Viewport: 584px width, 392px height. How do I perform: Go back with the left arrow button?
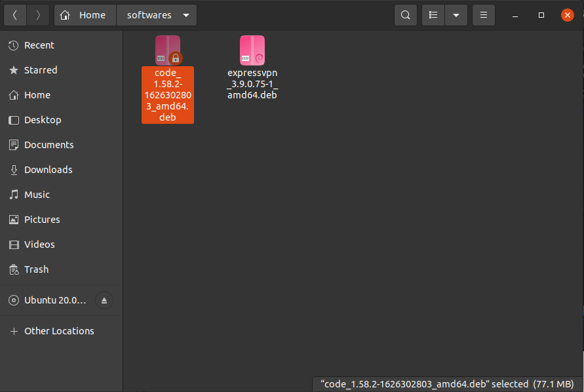tap(15, 15)
